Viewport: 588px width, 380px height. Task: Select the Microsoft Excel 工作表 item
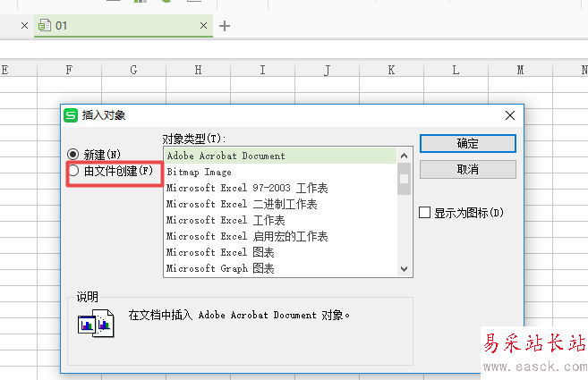[x=280, y=220]
